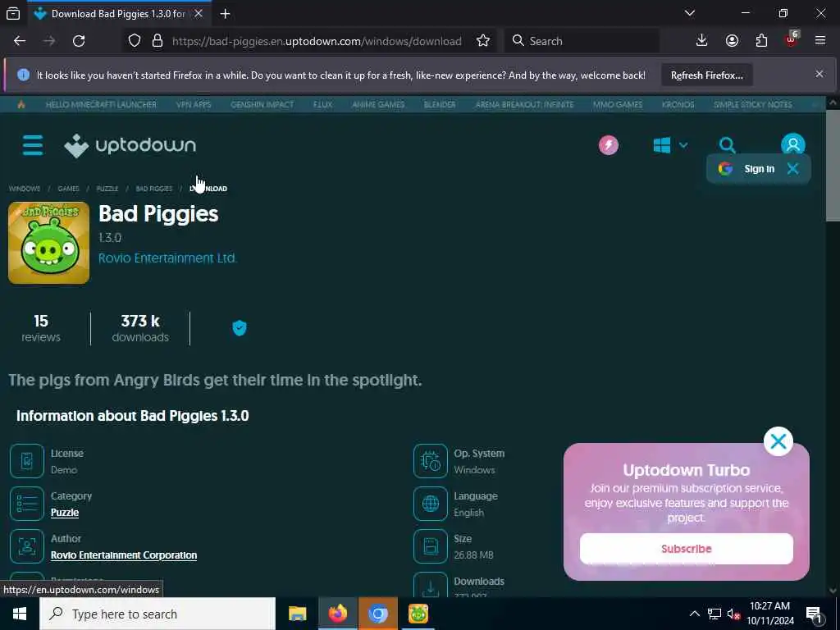Image resolution: width=840 pixels, height=630 pixels.
Task: Go back to previous page
Action: tap(20, 41)
